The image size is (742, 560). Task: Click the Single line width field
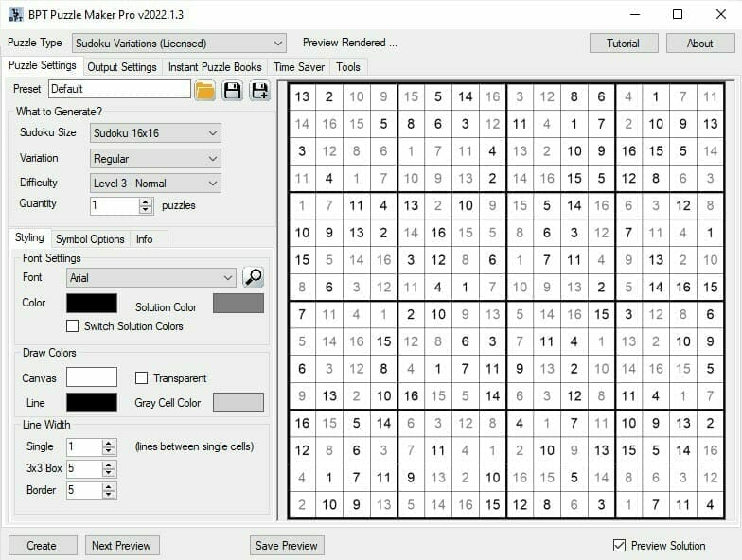(85, 446)
